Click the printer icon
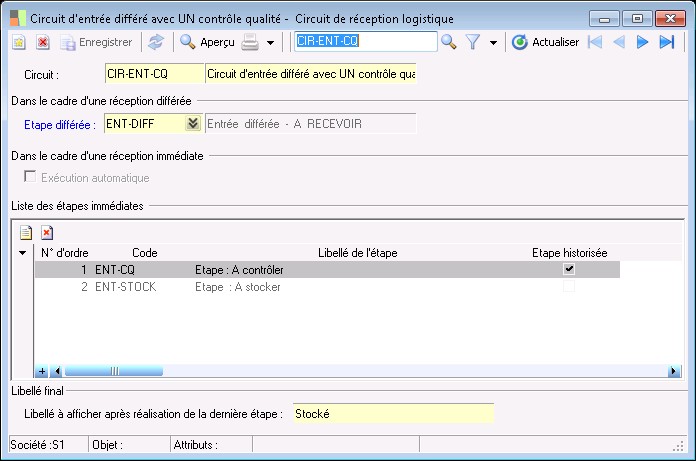 [x=250, y=43]
